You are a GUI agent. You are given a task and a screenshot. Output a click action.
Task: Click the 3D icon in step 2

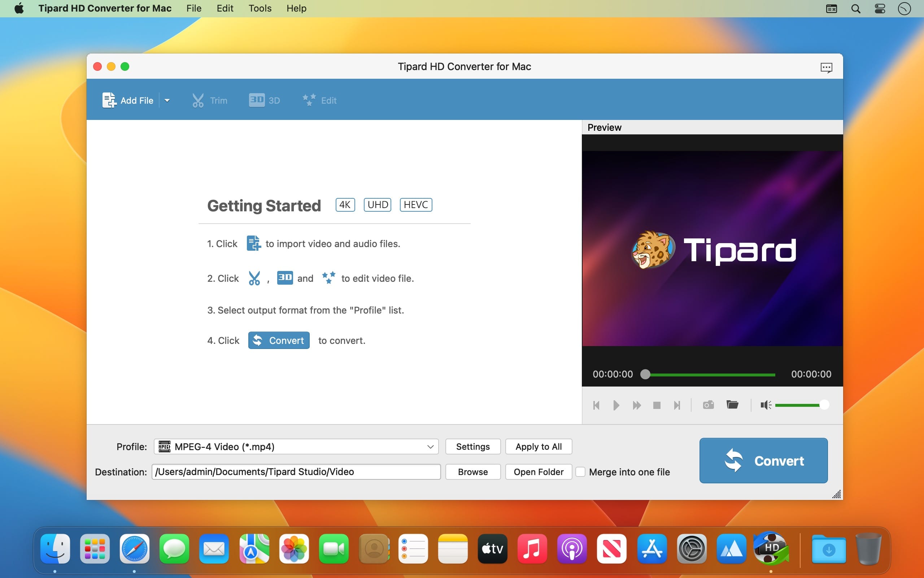pos(285,277)
